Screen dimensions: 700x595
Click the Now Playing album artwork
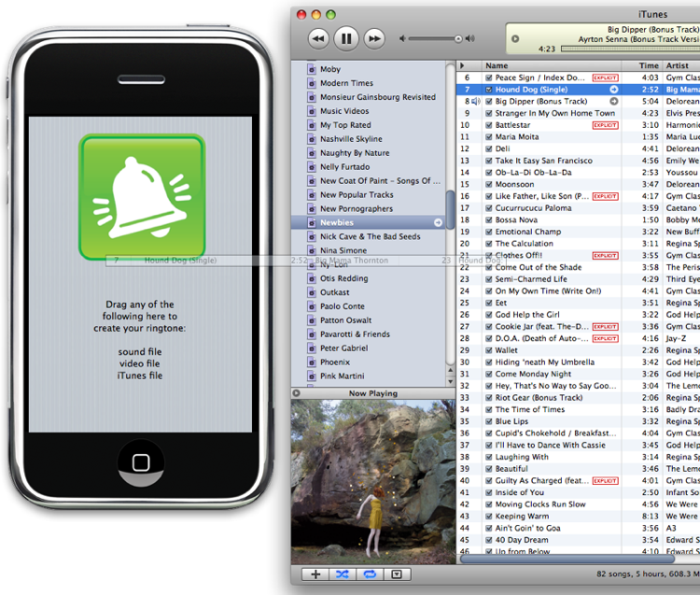373,482
